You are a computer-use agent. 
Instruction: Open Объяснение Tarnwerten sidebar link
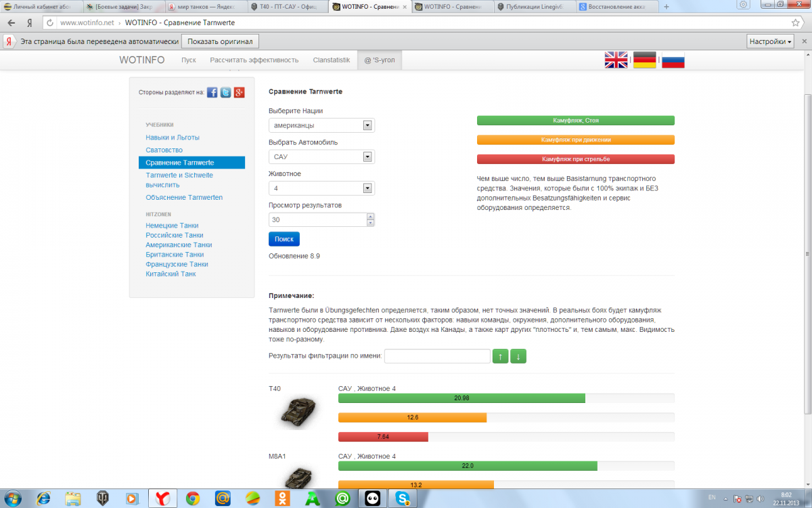[184, 197]
